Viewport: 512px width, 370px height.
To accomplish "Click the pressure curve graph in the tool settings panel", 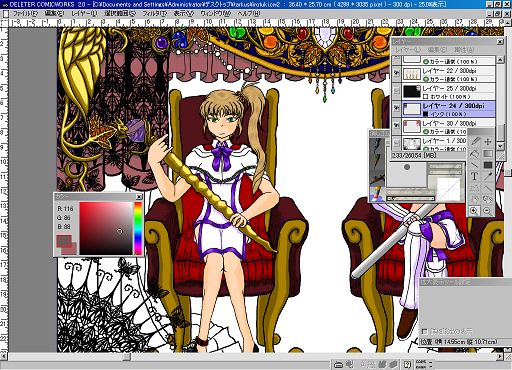I will pos(448,189).
